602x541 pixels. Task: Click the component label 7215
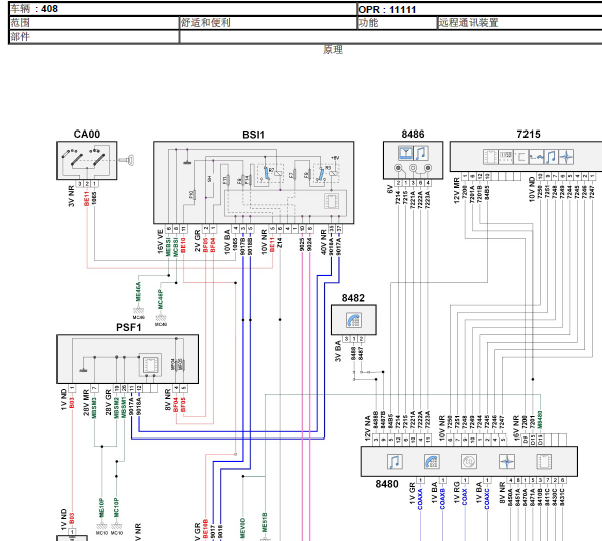(528, 134)
